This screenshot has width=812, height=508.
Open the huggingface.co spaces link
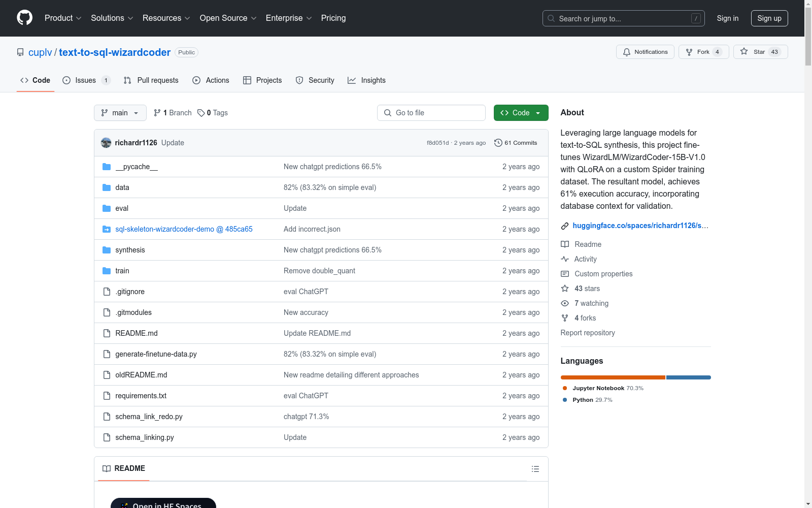640,226
